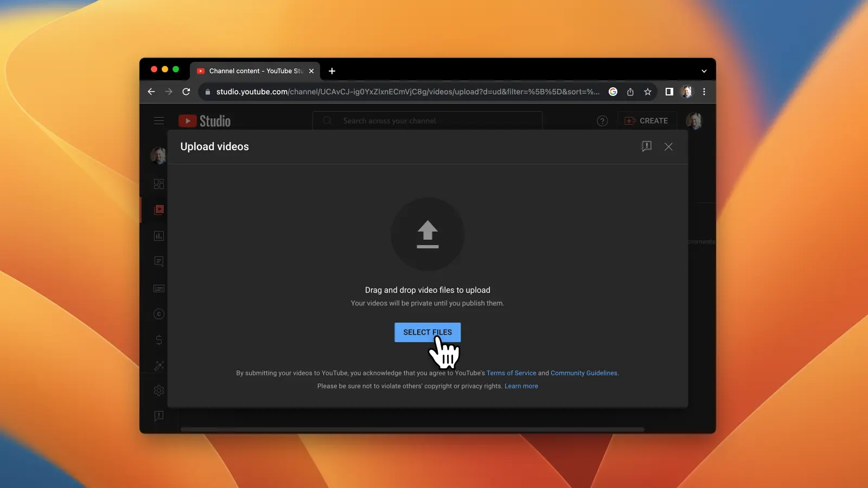This screenshot has width=868, height=488.
Task: Click the SELECT FILES button
Action: pos(427,332)
